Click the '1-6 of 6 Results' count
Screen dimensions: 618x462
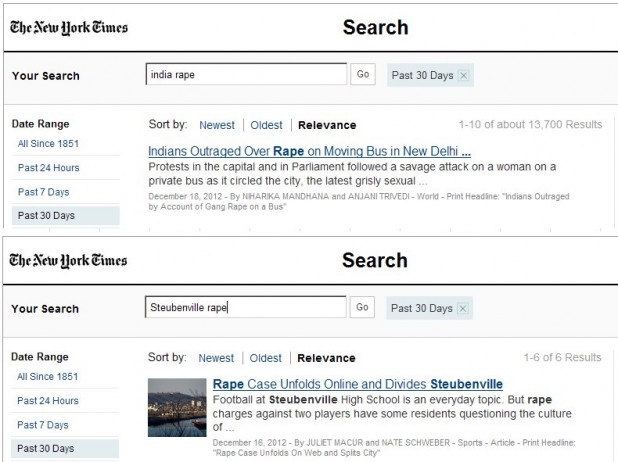[x=562, y=358]
